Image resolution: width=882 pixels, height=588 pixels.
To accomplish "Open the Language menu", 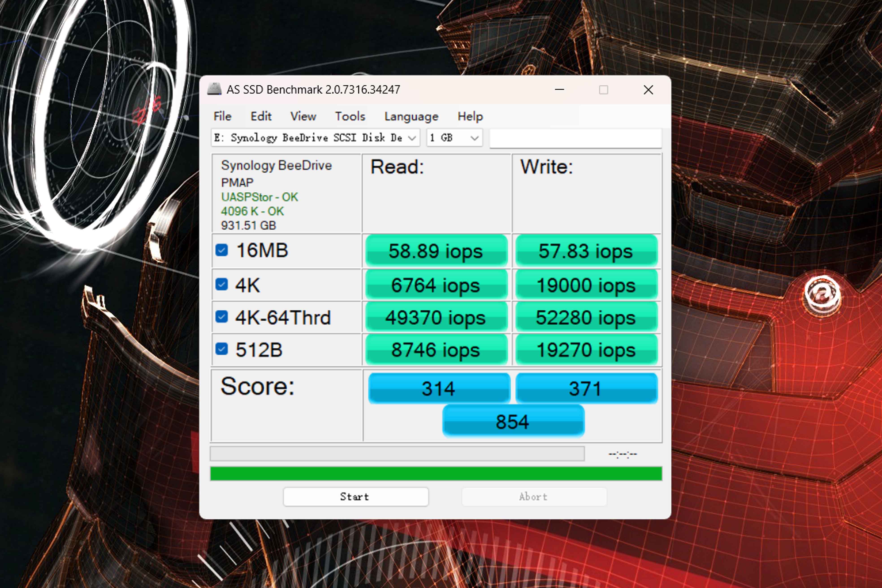I will tap(411, 116).
